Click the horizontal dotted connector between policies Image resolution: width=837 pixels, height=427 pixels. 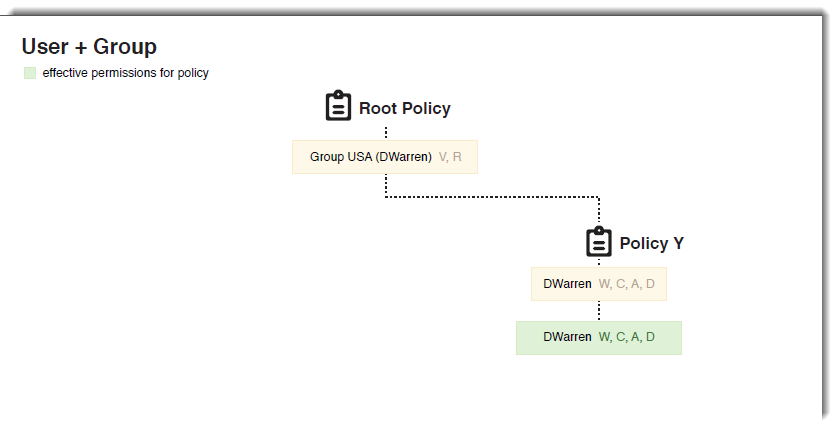tap(492, 197)
